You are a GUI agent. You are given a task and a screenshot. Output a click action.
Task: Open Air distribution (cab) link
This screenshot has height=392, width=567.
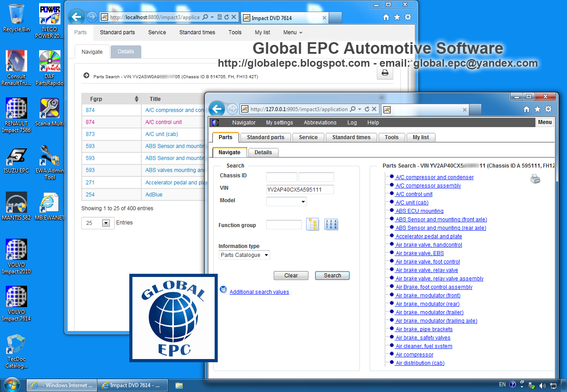(420, 363)
